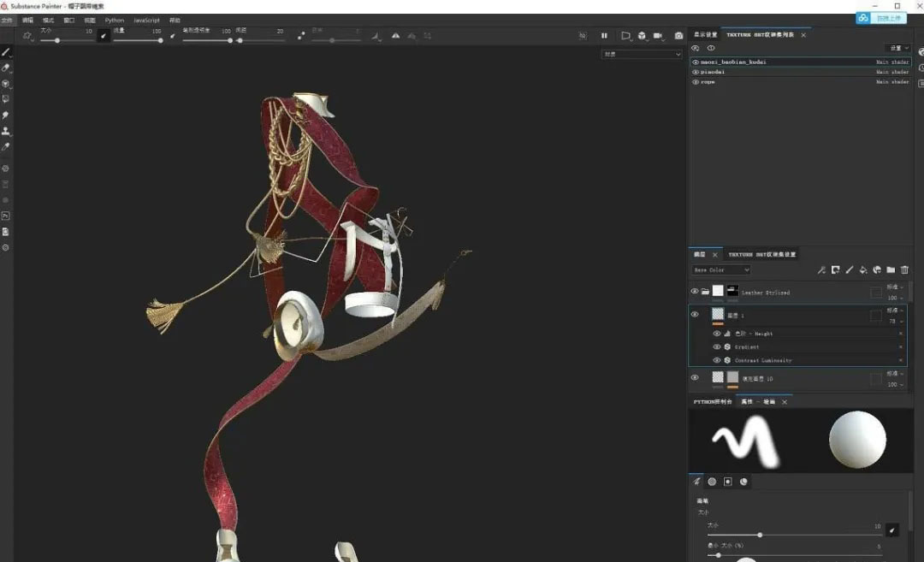Image resolution: width=924 pixels, height=562 pixels.
Task: Adjust the size slider in properties panel
Action: [x=795, y=535]
